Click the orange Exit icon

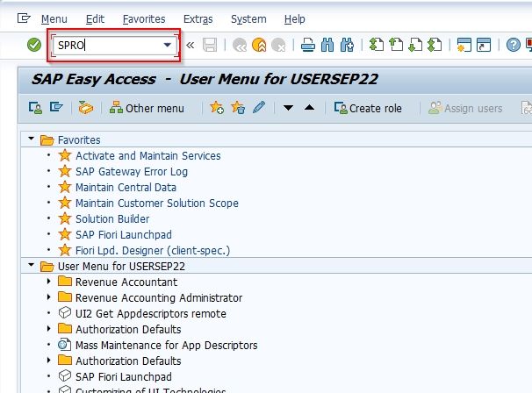[259, 45]
